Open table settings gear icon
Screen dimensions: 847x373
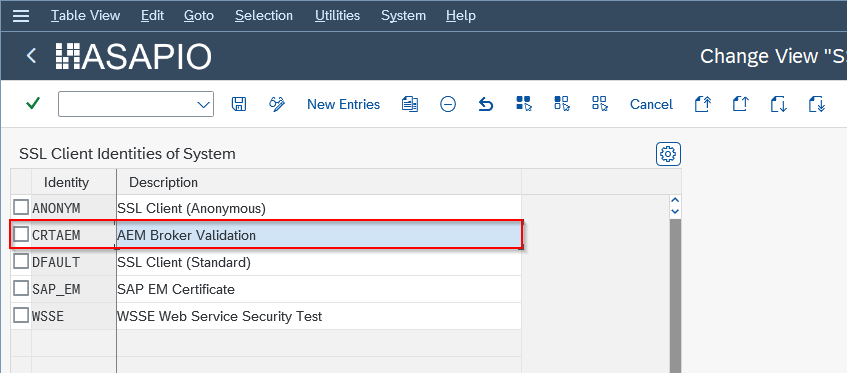(x=668, y=154)
